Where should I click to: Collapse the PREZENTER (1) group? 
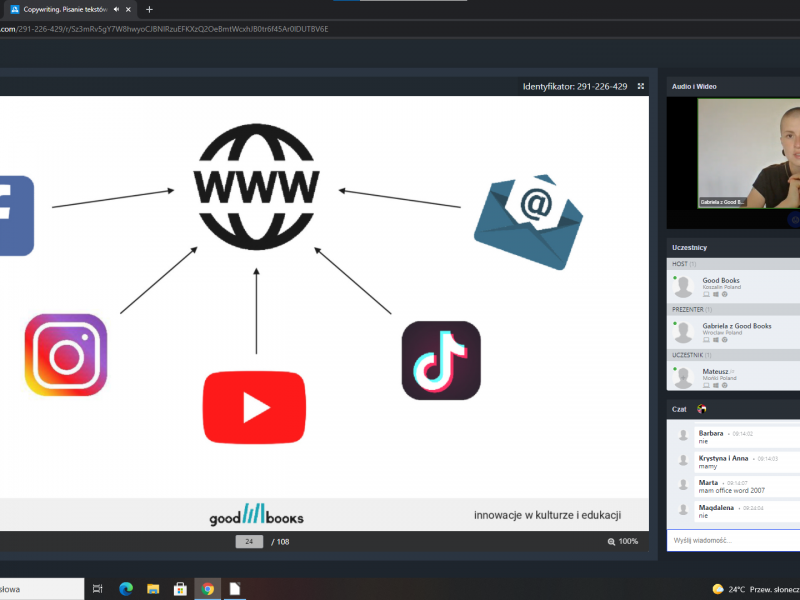click(733, 309)
